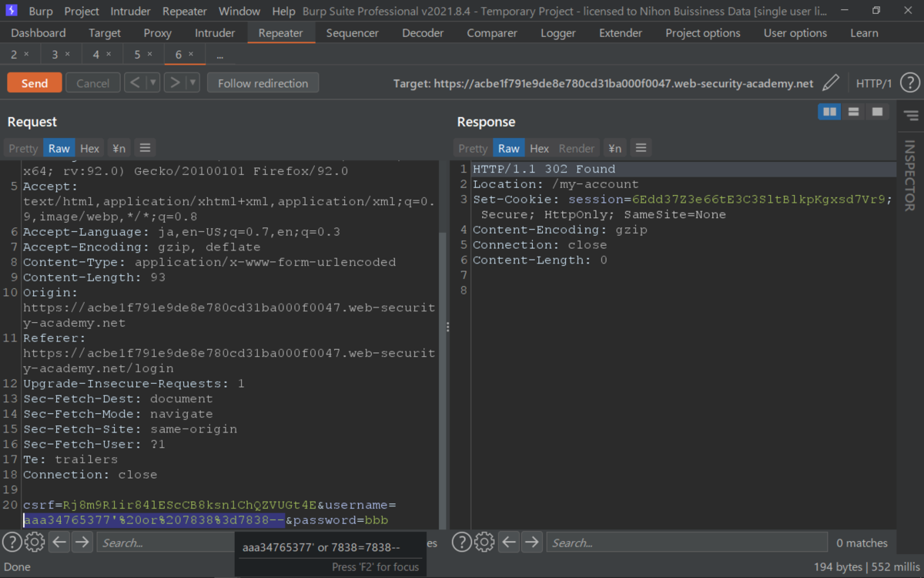
Task: Open Request search help icon
Action: [x=12, y=543]
